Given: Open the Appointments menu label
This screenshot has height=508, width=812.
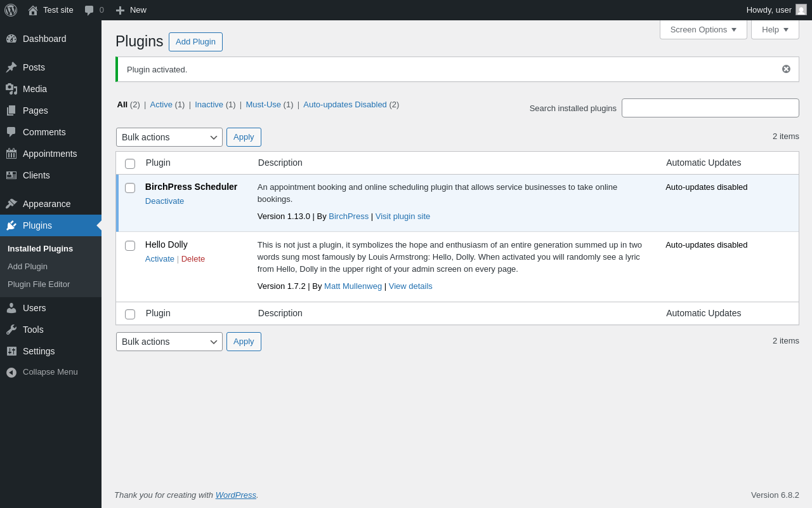Looking at the screenshot, I should 50,154.
